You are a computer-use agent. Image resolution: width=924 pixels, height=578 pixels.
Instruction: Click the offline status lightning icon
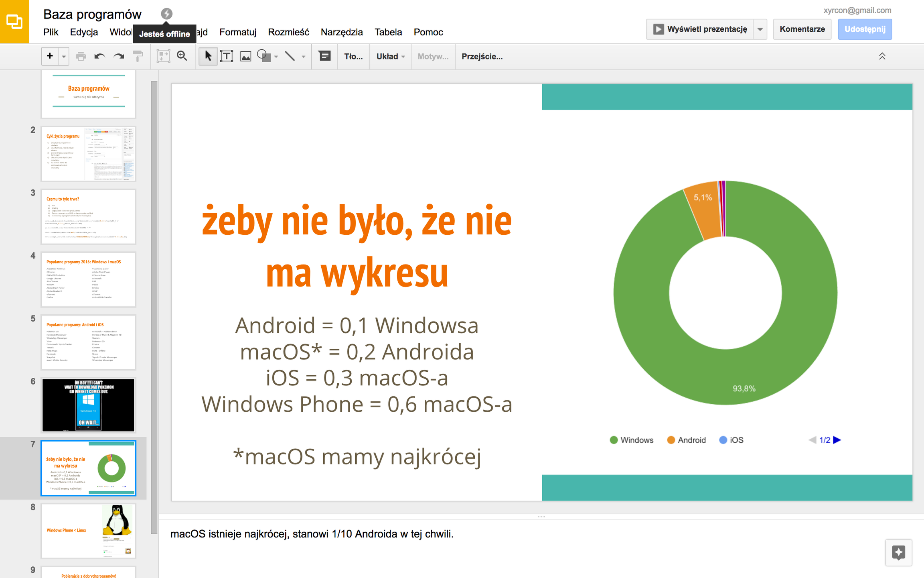166,14
